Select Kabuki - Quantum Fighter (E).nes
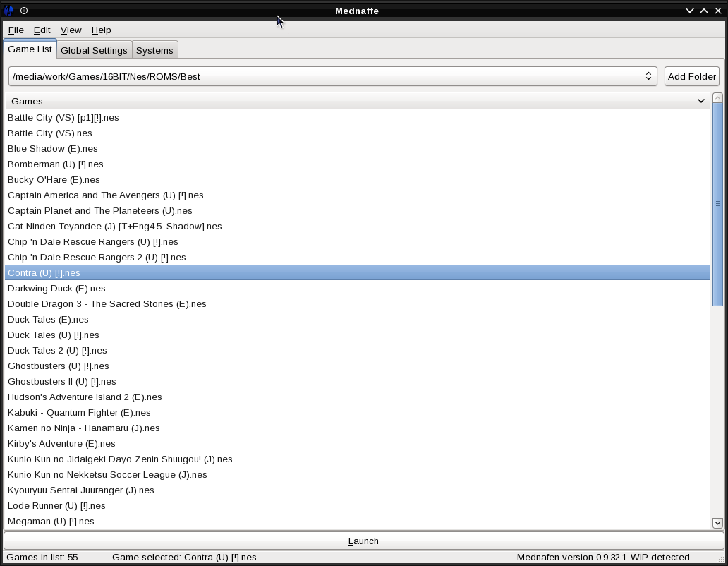Viewport: 728px width, 566px height. click(358, 412)
